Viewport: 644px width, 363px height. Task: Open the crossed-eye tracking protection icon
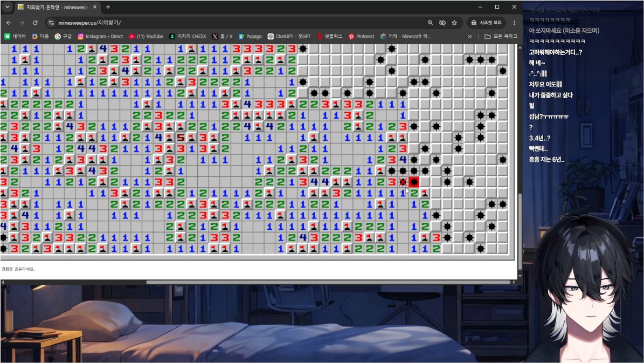[x=442, y=23]
